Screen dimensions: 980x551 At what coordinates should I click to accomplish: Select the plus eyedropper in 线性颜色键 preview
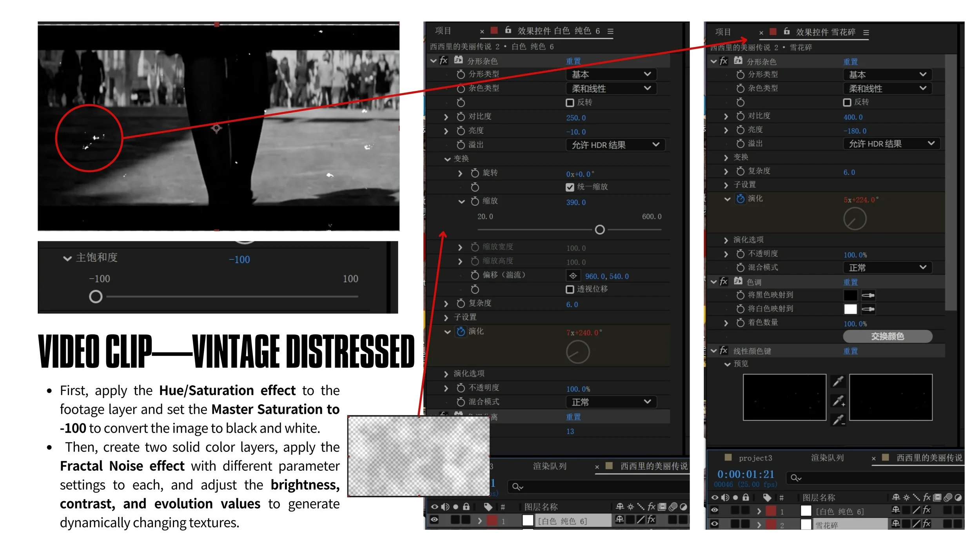click(x=838, y=401)
